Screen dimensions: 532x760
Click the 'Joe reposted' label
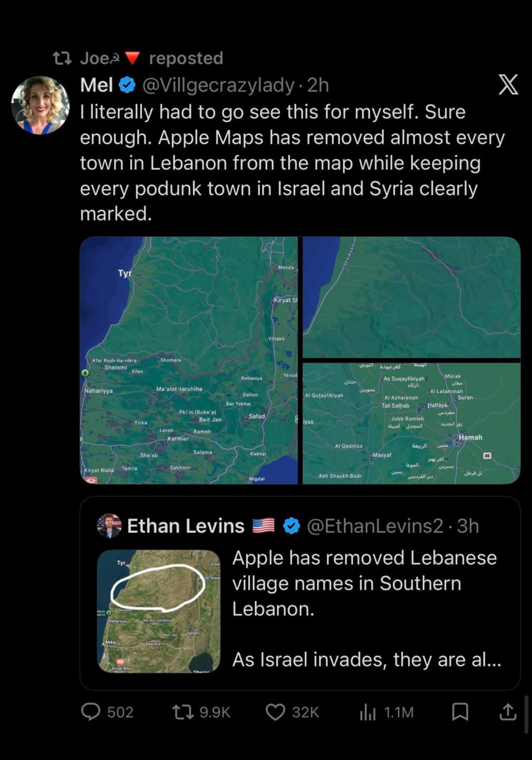(152, 58)
